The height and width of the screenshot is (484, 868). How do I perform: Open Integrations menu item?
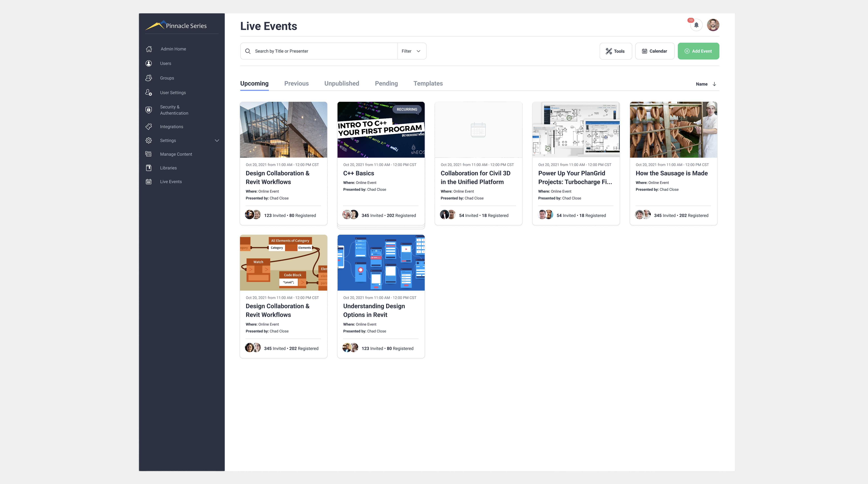click(172, 127)
